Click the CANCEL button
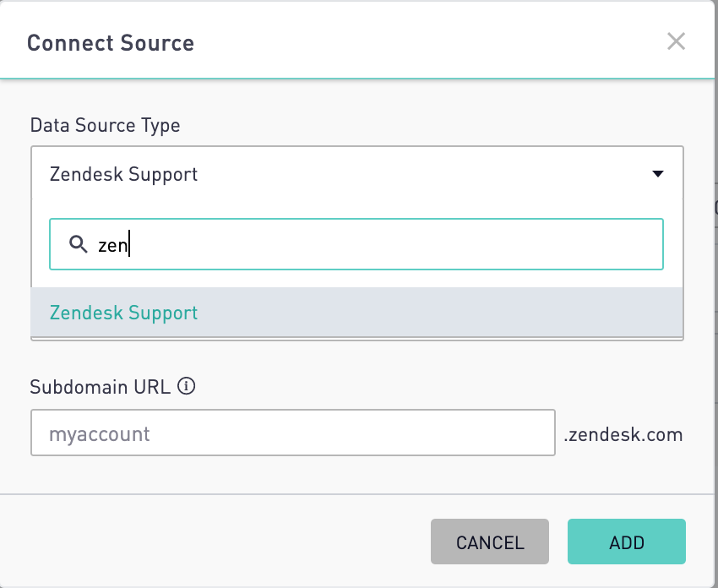This screenshot has height=588, width=718. pos(489,542)
